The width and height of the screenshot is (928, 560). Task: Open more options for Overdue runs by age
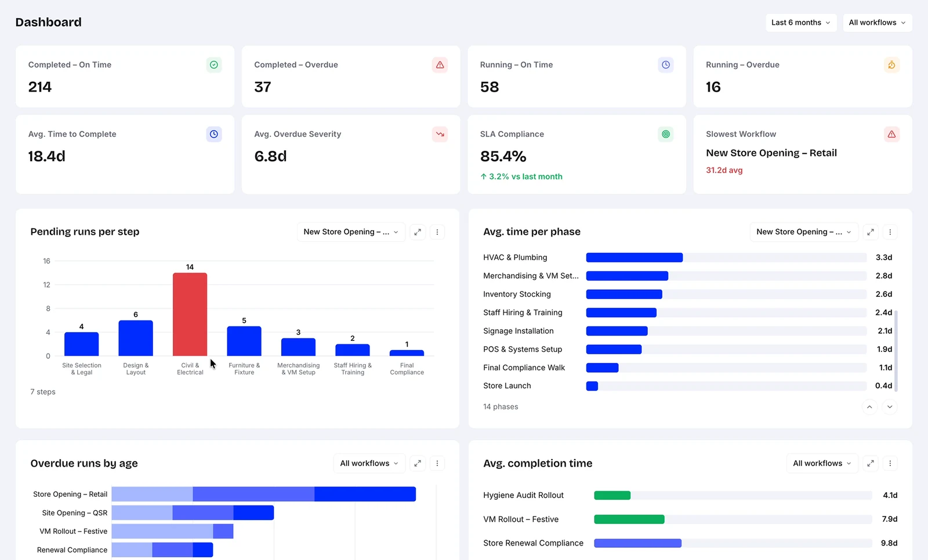(x=437, y=463)
